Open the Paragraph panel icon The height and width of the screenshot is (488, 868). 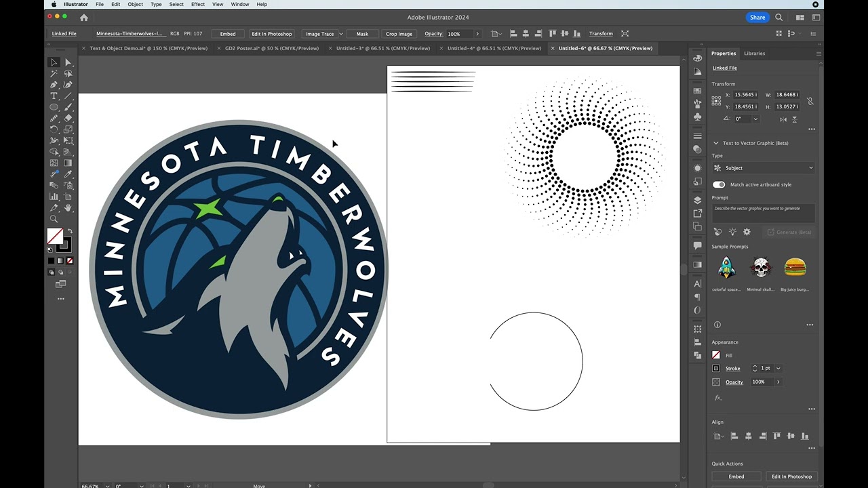(x=697, y=297)
